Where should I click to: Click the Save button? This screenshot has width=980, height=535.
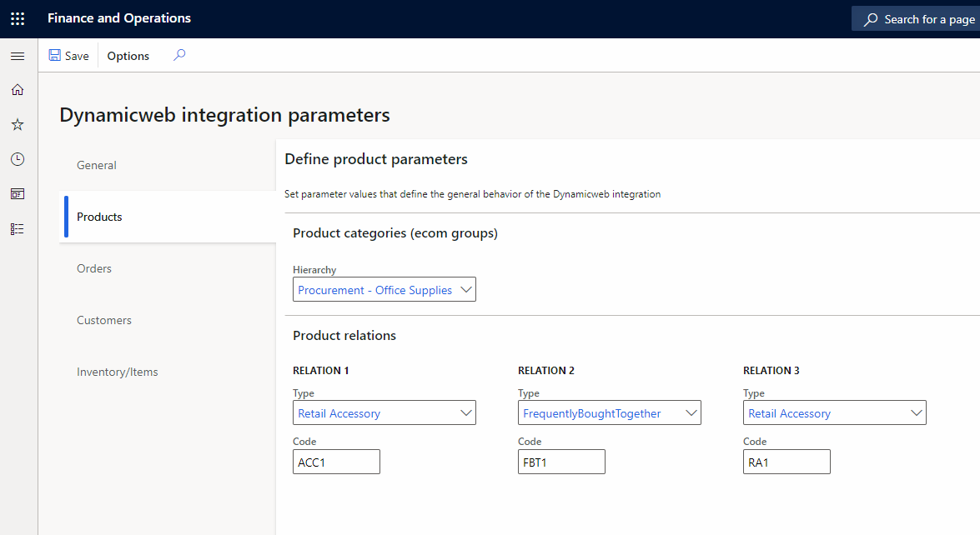68,56
